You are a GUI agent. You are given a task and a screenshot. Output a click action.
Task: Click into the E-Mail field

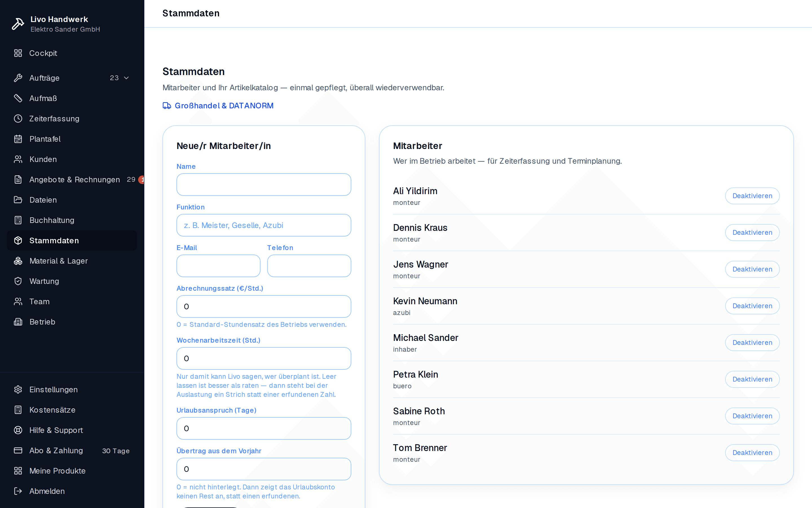tap(219, 266)
